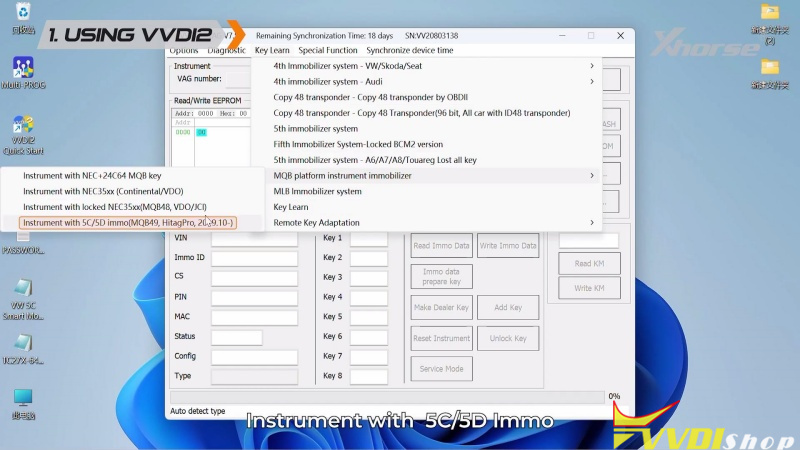
Task: Open the TC27X desktop shortcut
Action: tap(24, 345)
